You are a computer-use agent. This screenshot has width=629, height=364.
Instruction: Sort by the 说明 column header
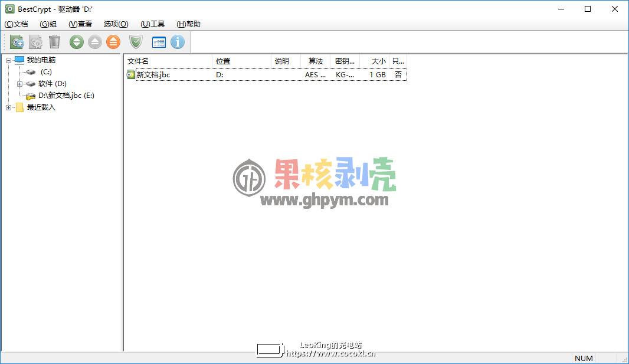click(286, 61)
